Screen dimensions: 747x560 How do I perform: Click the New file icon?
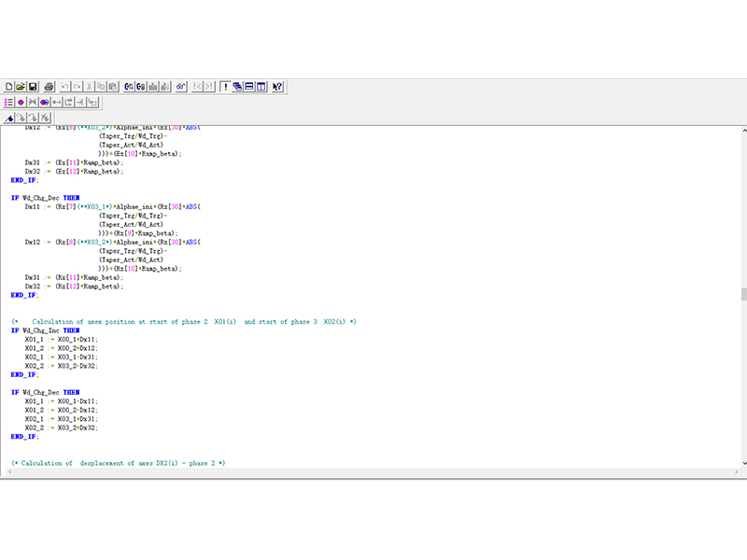[9, 87]
